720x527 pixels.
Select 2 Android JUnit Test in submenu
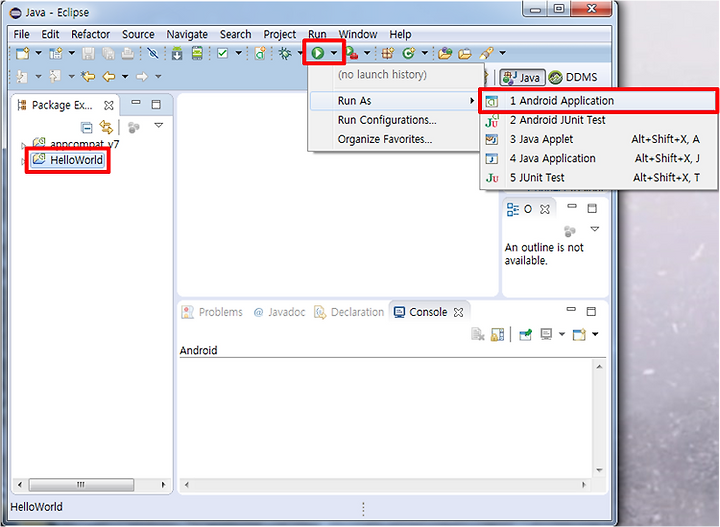[x=598, y=120]
